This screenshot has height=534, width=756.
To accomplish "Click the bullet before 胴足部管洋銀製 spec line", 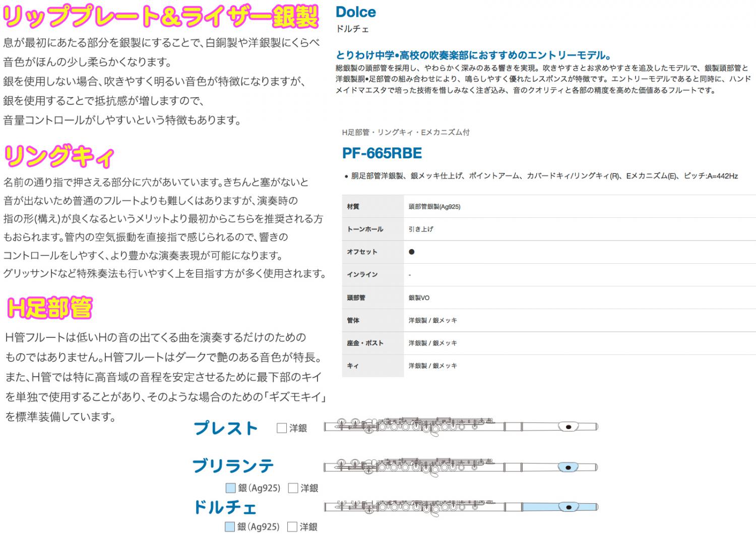I will 346,176.
